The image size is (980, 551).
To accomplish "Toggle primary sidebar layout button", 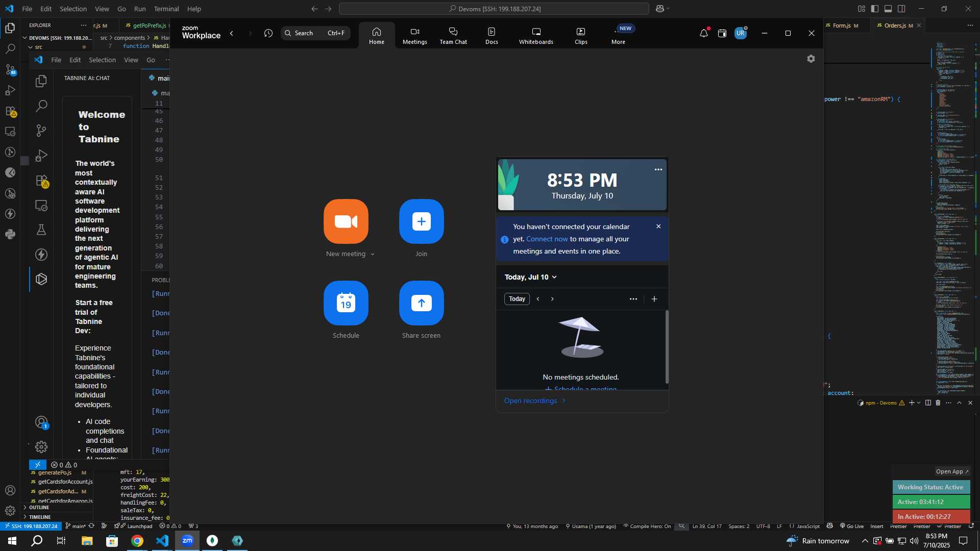I will 875,9.
